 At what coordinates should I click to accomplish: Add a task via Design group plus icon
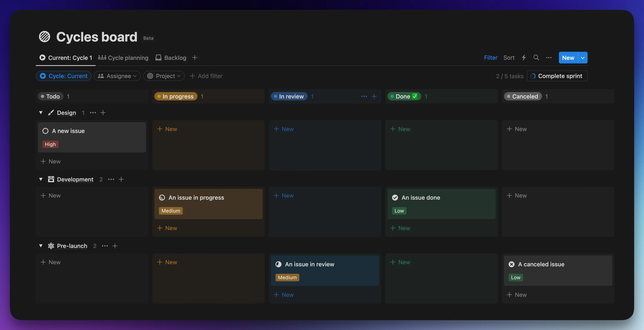tap(103, 113)
